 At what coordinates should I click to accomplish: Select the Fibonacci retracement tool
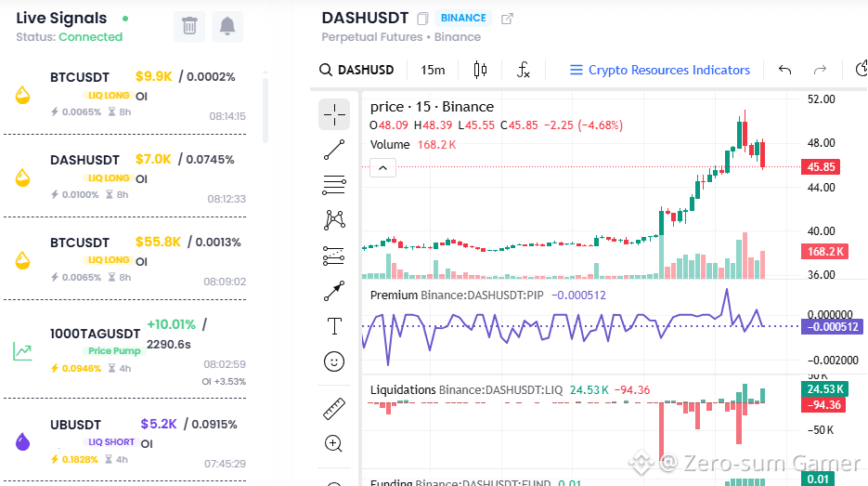(334, 185)
